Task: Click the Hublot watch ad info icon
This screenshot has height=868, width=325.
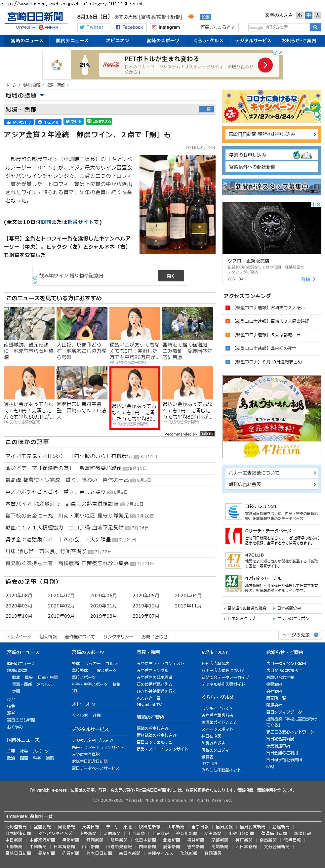Action: [313, 204]
